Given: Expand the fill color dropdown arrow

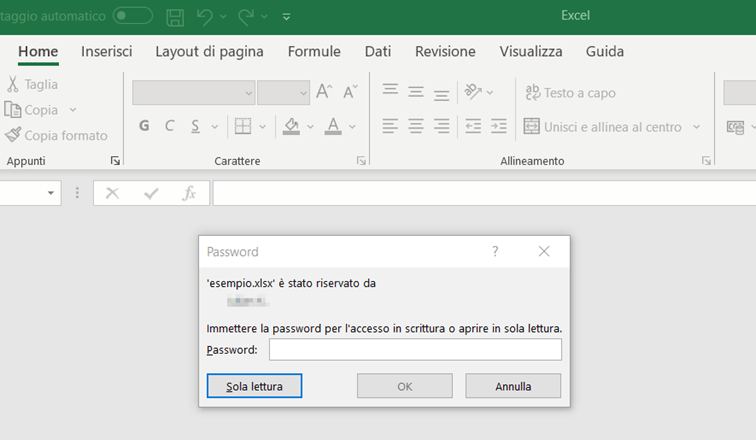Looking at the screenshot, I should click(x=310, y=127).
